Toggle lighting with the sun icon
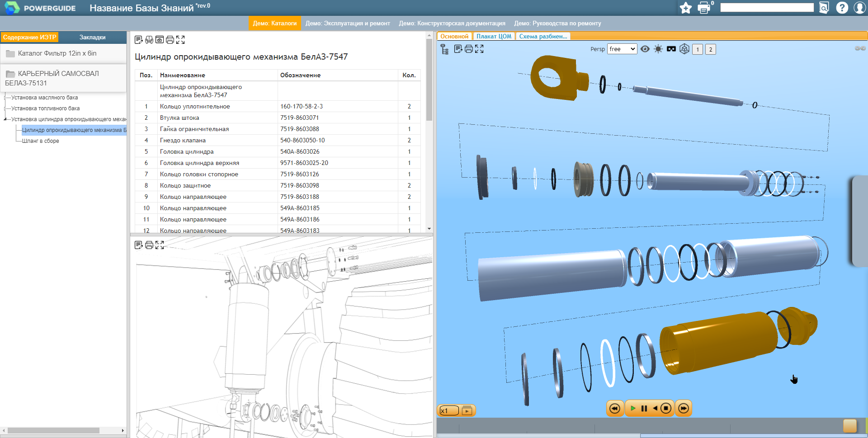868x438 pixels. point(658,49)
